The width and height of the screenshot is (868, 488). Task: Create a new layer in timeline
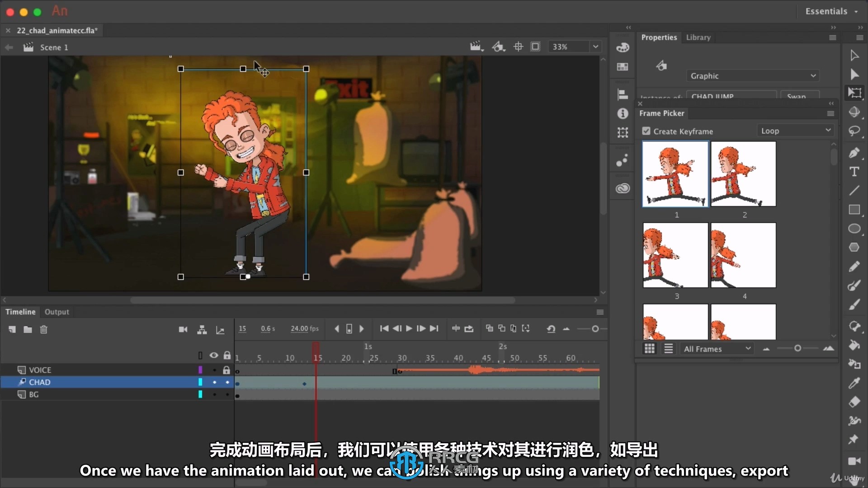coord(12,329)
